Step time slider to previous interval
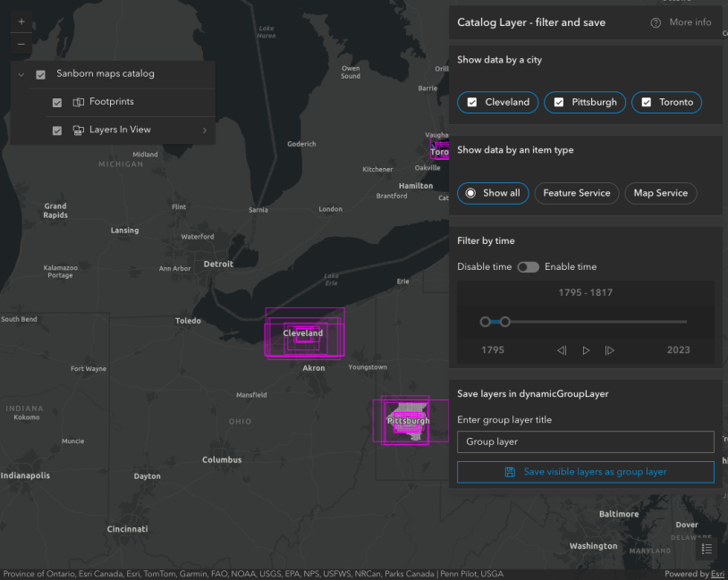Viewport: 728px width, 580px height. (562, 350)
